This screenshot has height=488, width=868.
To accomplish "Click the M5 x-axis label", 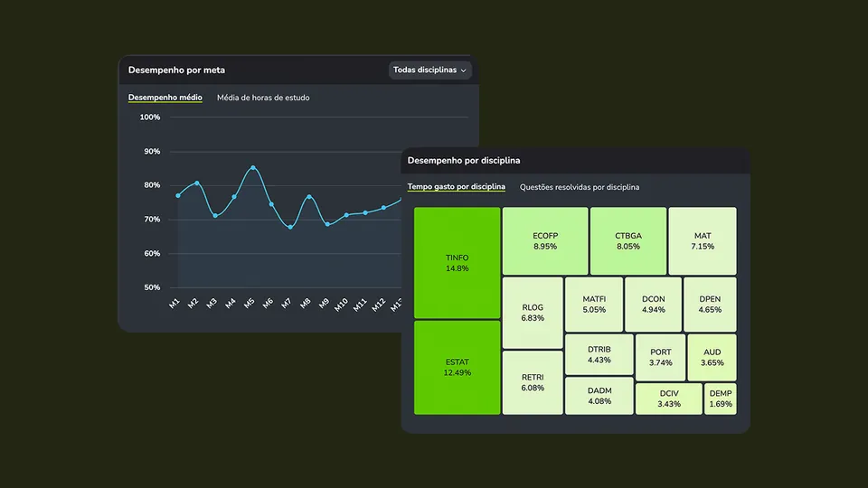I will tap(250, 304).
